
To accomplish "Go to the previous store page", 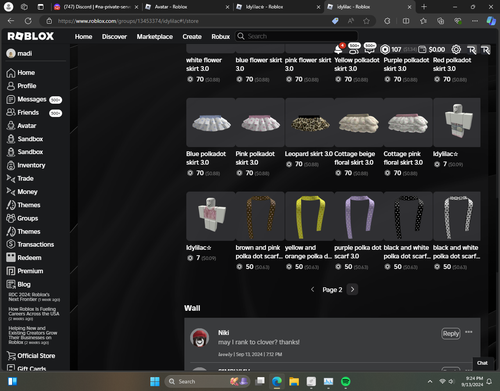I will point(312,289).
